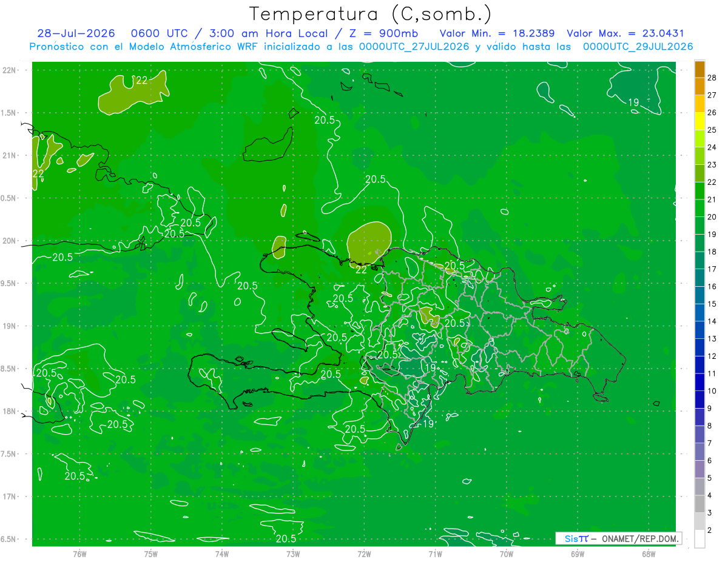Screen dimensions: 728x562
Task: Click the "9.5N" latitude axis label
Action: [9, 283]
